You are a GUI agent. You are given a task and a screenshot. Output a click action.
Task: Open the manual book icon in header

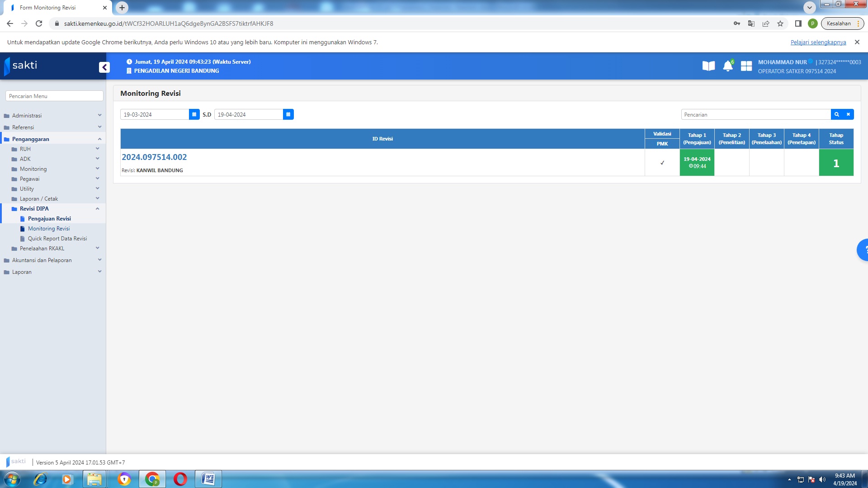pos(708,66)
